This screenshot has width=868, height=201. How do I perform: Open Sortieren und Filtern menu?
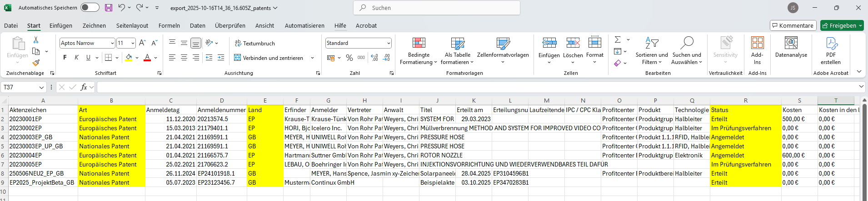652,51
